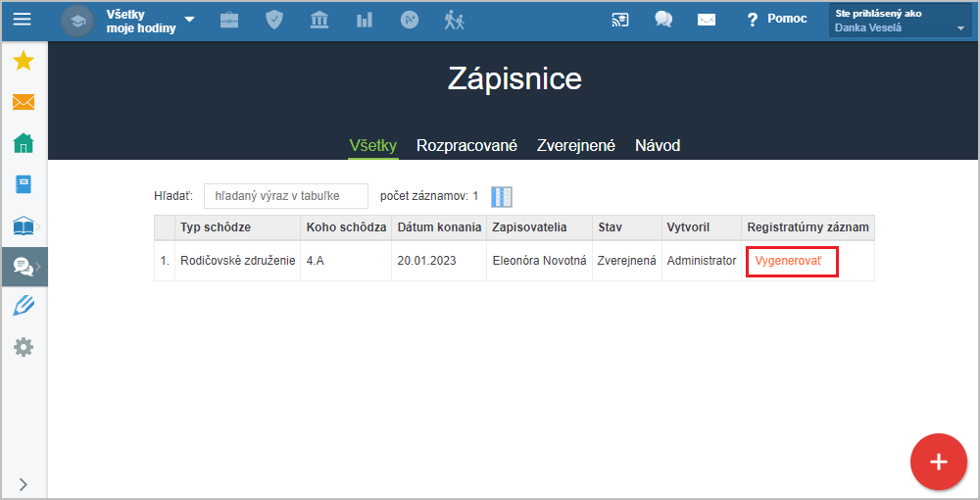Click the column chooser icon
This screenshot has width=980, height=500.
pyautogui.click(x=501, y=196)
